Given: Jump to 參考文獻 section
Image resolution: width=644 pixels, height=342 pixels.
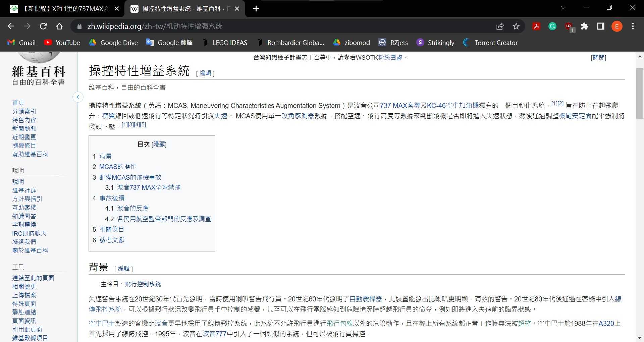Looking at the screenshot, I should tap(112, 240).
